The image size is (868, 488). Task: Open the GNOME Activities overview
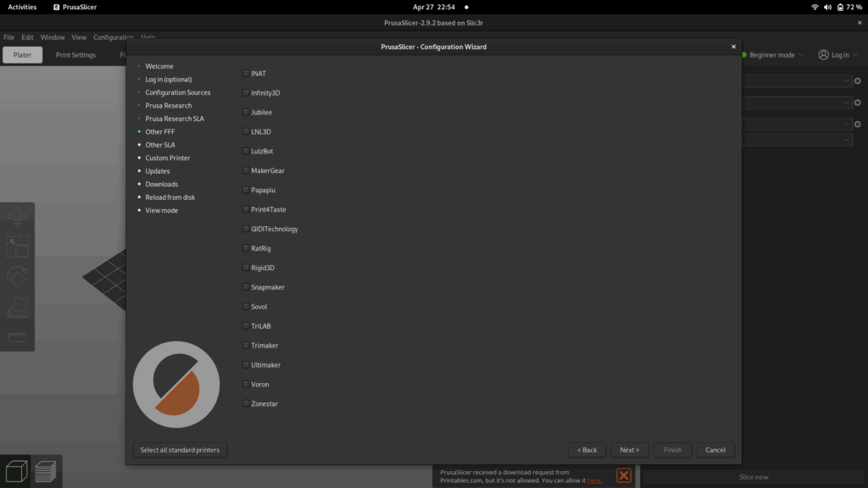point(22,7)
